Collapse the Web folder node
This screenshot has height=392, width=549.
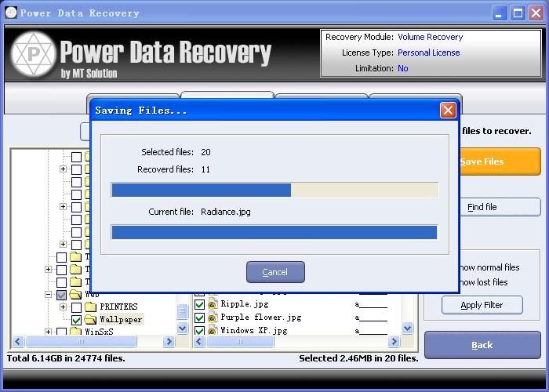click(49, 294)
